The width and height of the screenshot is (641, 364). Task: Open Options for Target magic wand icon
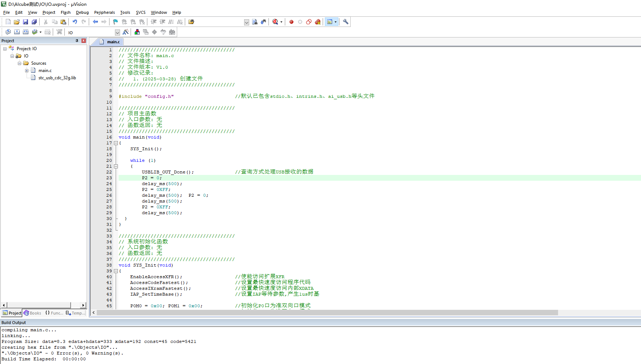[x=126, y=32]
